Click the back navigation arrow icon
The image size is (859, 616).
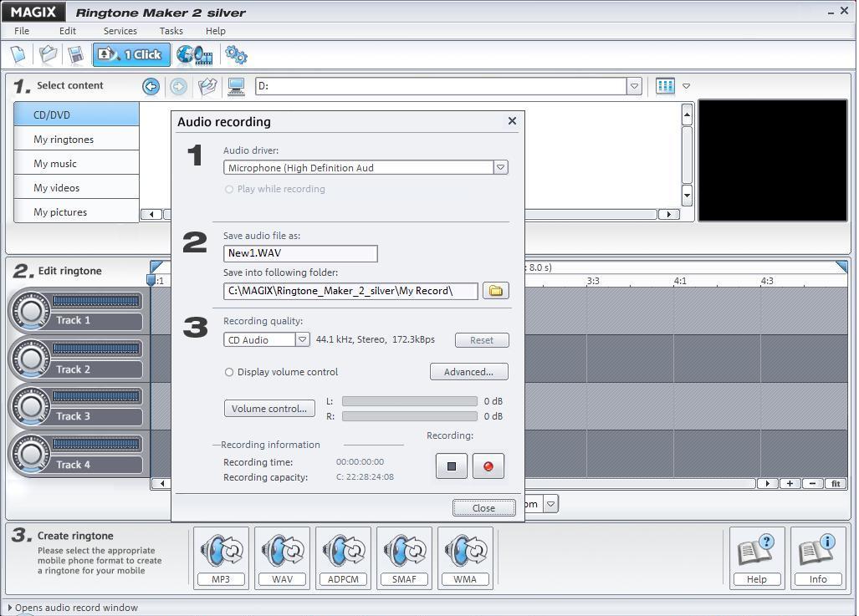(x=151, y=86)
